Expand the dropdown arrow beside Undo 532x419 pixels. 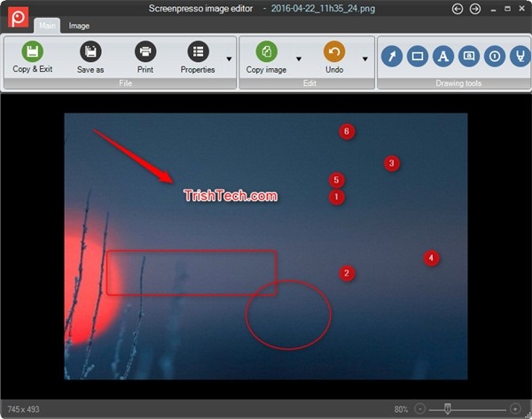pyautogui.click(x=365, y=59)
